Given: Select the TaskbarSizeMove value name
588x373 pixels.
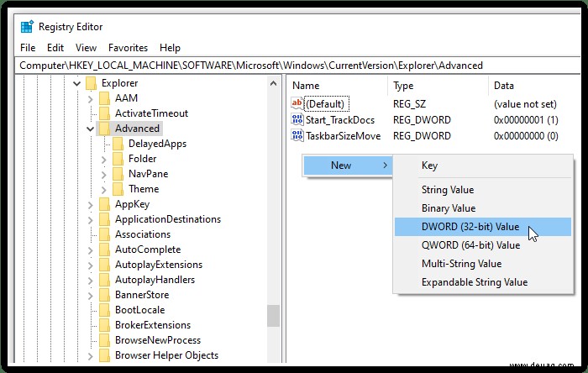Looking at the screenshot, I should [x=343, y=136].
